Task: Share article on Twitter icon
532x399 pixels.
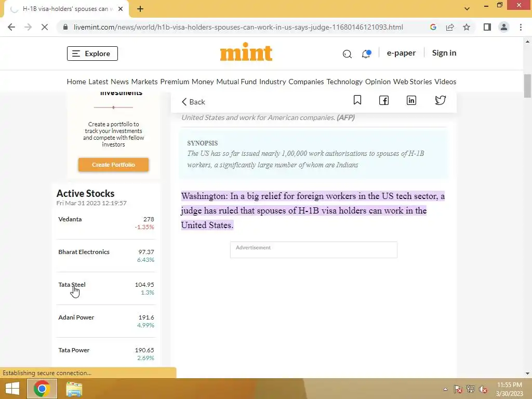Action: 440,100
